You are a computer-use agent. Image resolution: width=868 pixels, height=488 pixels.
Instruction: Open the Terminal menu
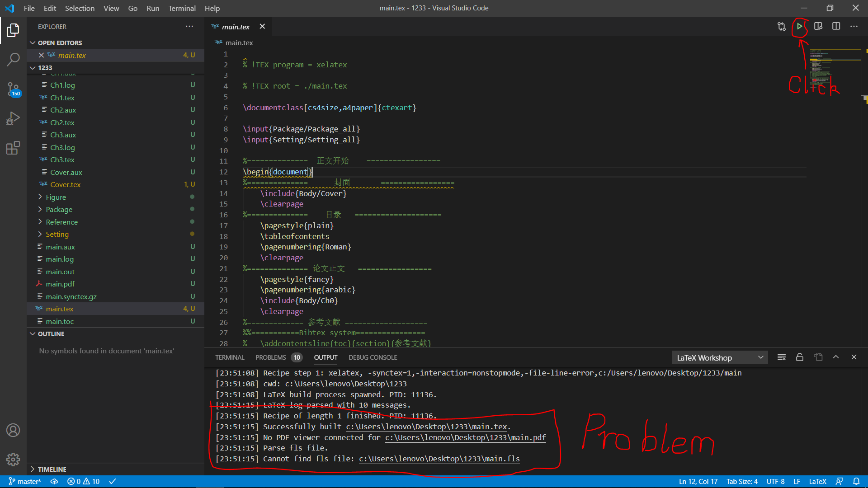pyautogui.click(x=182, y=8)
